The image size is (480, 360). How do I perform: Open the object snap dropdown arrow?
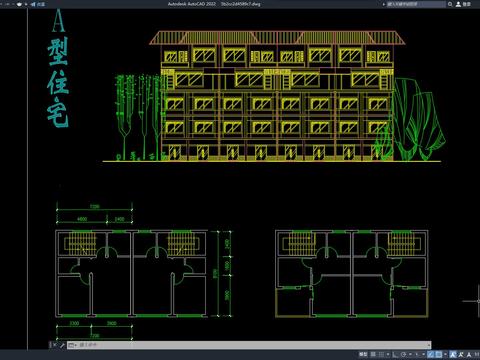pyautogui.click(x=445, y=354)
